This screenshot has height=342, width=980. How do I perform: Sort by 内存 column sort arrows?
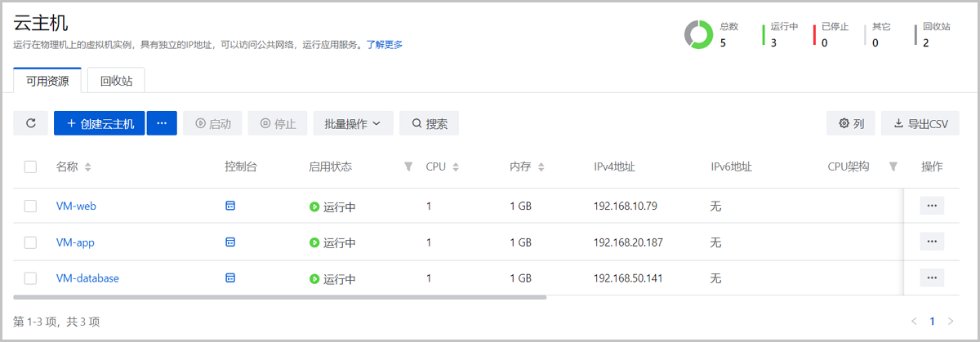541,167
